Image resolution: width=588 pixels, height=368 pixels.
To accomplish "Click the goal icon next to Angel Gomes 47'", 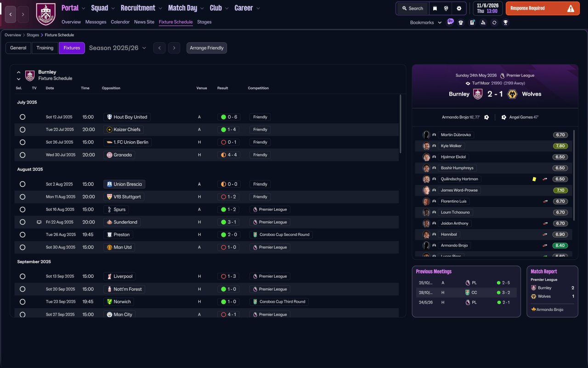I will [x=503, y=117].
